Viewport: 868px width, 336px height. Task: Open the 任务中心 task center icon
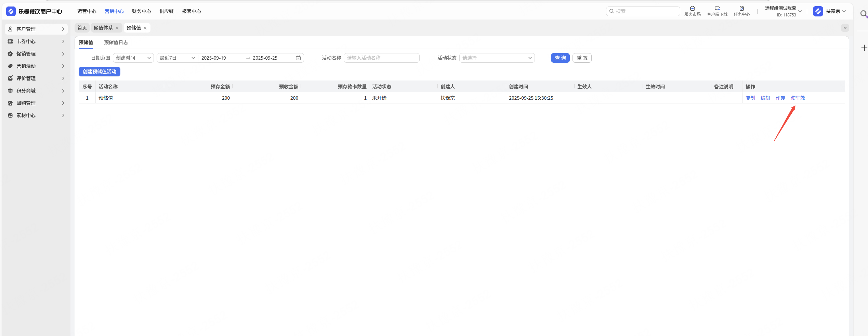pyautogui.click(x=742, y=8)
